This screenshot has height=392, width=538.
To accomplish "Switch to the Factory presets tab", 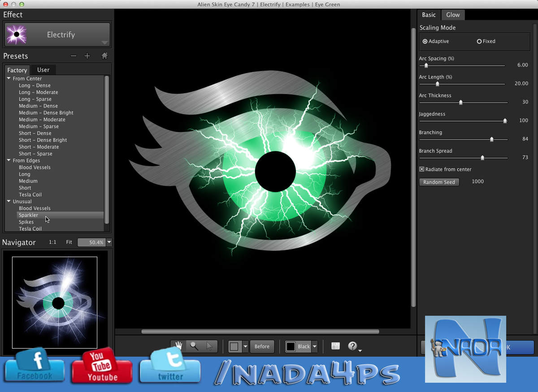I will click(17, 70).
